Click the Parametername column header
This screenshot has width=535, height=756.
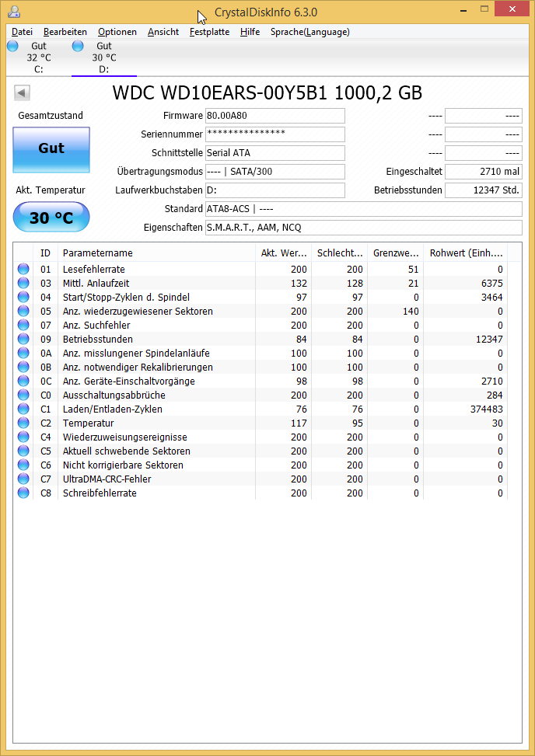coord(156,253)
